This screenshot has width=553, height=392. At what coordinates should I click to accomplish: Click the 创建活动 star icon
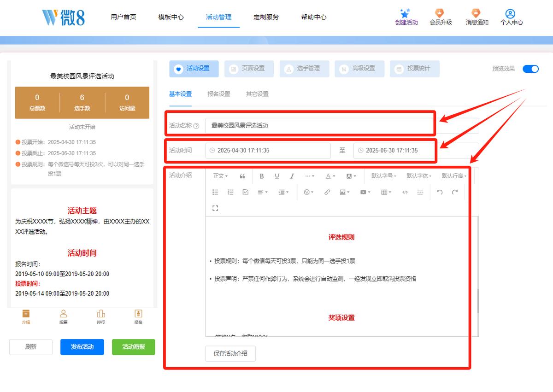coord(406,13)
